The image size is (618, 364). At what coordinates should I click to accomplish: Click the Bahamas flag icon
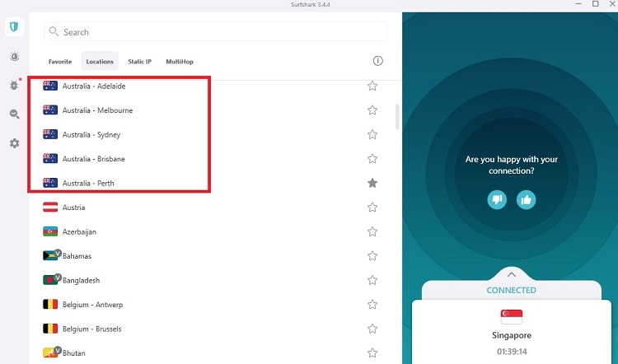(50, 256)
